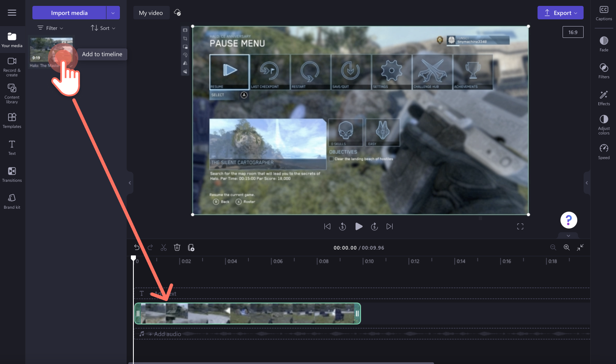Delete the selected clip with trash icon

click(x=177, y=247)
